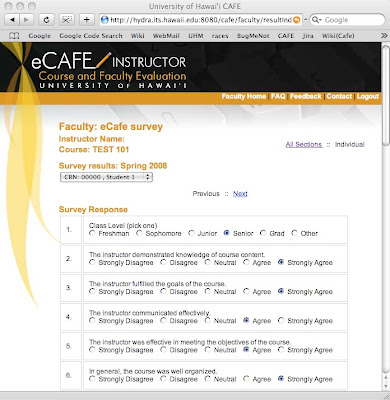Choose Agree for question 3
Screen dimensions: 390x400
point(246,291)
